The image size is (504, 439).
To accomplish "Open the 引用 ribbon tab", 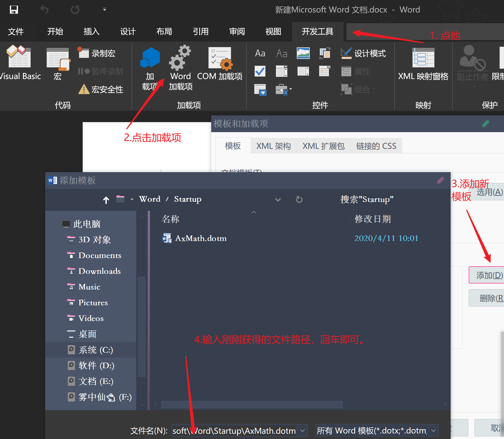I will tap(200, 31).
